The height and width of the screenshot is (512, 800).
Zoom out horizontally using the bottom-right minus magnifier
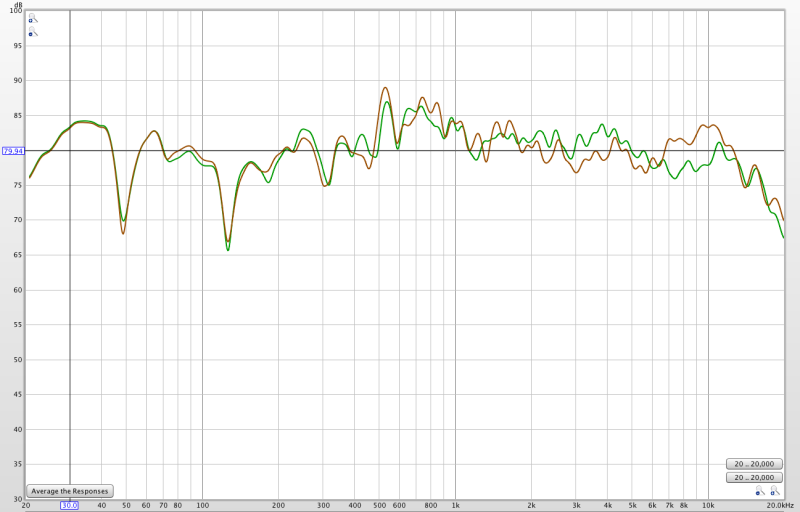coord(760,491)
